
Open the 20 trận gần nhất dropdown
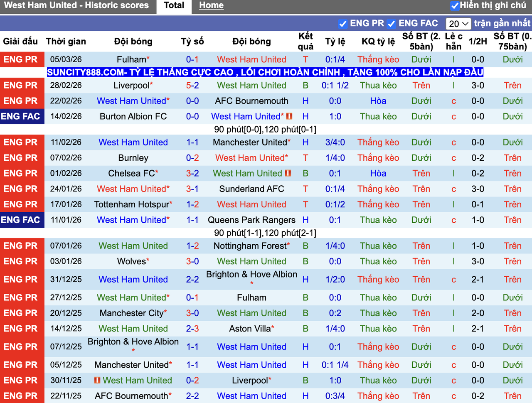point(458,24)
